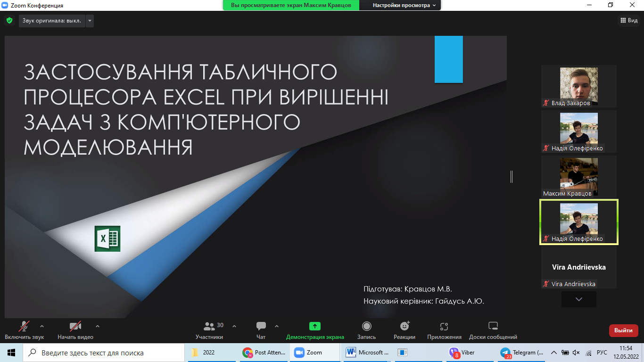Open the Чат chat panel
This screenshot has height=362, width=644.
[x=261, y=330]
